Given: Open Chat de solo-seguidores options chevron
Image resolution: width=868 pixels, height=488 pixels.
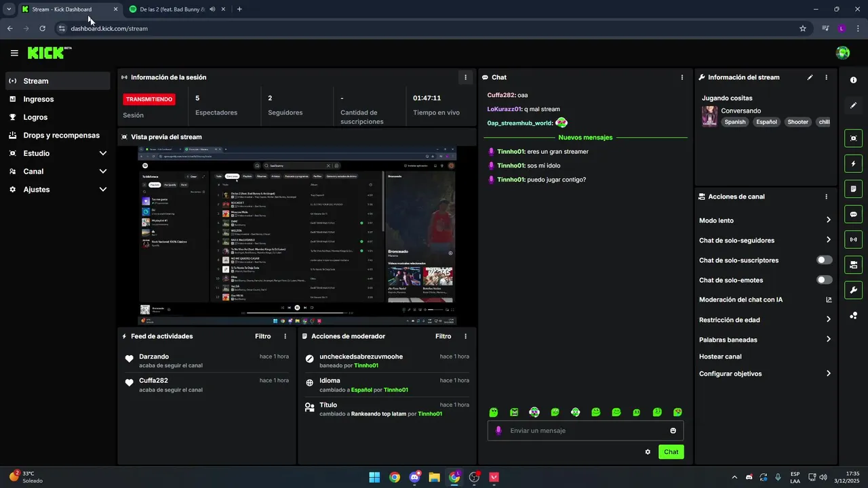Looking at the screenshot, I should 829,240.
